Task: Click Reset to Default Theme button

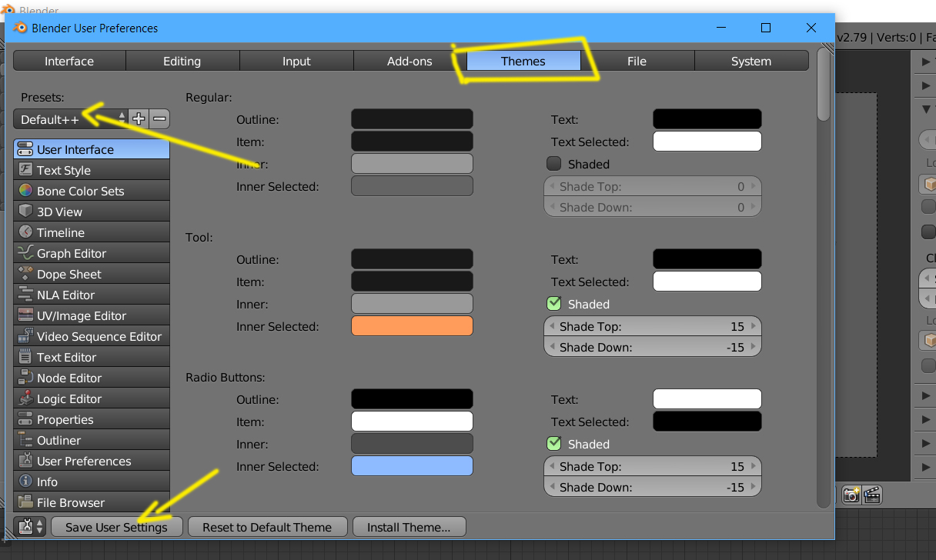Action: (x=267, y=527)
